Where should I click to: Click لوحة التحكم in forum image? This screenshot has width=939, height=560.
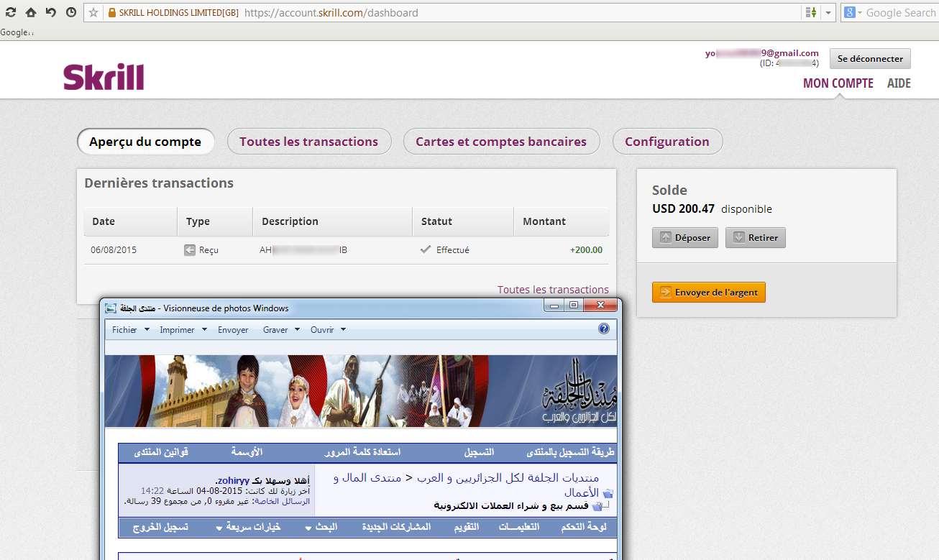(x=584, y=527)
